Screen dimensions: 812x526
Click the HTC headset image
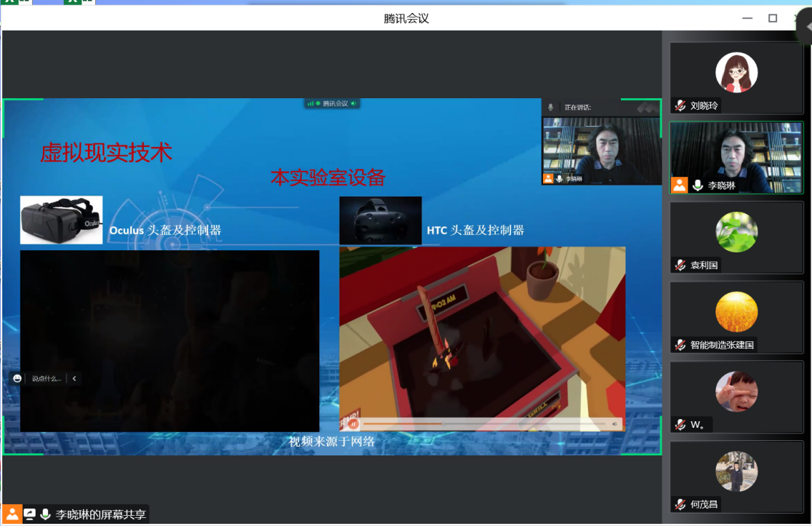381,220
